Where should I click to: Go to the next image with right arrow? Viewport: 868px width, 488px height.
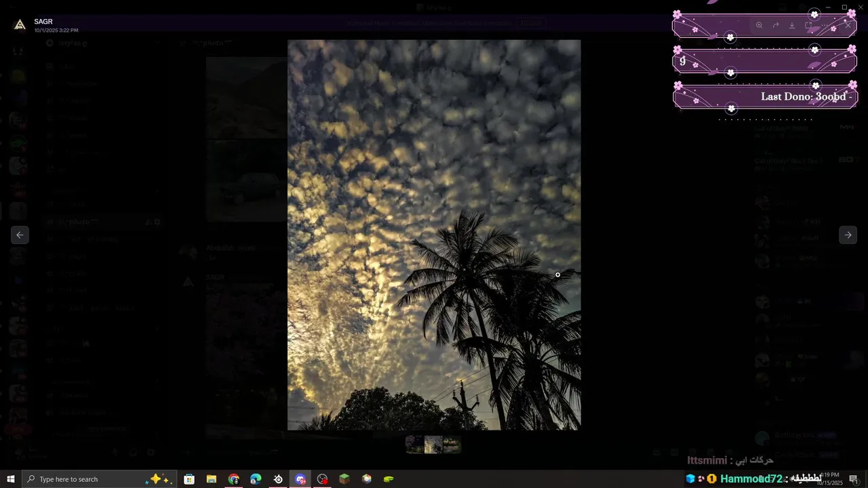(848, 235)
